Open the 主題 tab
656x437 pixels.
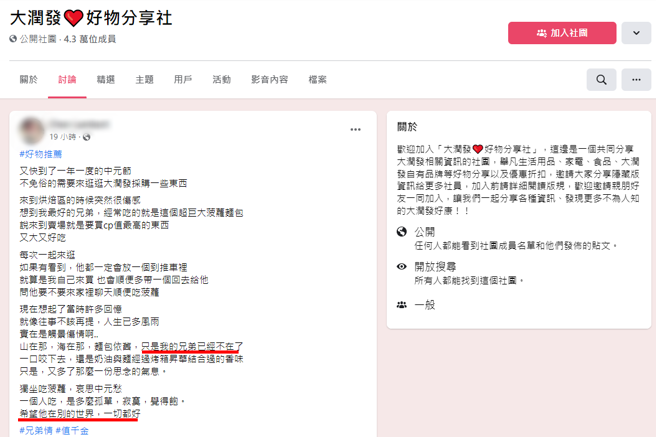pos(144,79)
